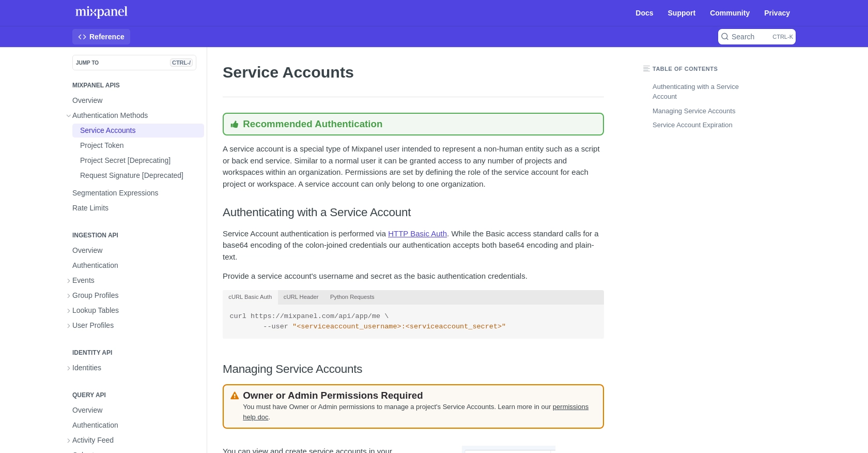Screen dimensions: 868x453
Task: Click the IDENTITY API sidebar heading
Action: 92,353
